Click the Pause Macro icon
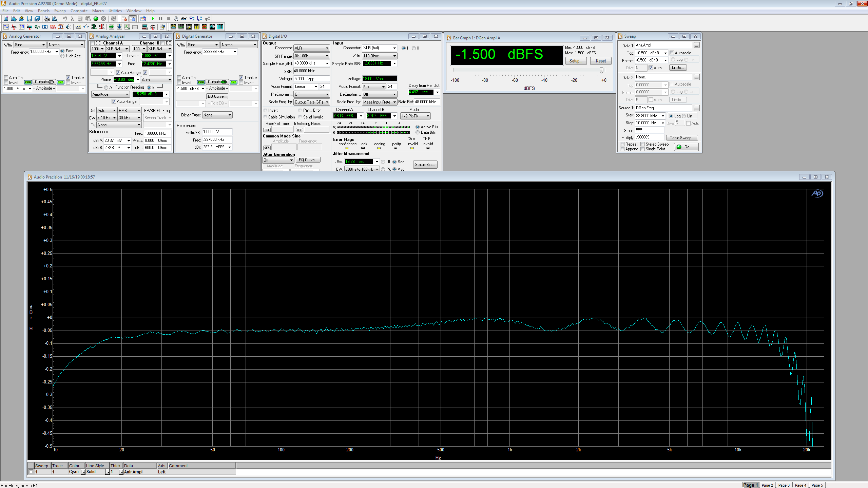Viewport: 868px width, 488px height. click(160, 19)
